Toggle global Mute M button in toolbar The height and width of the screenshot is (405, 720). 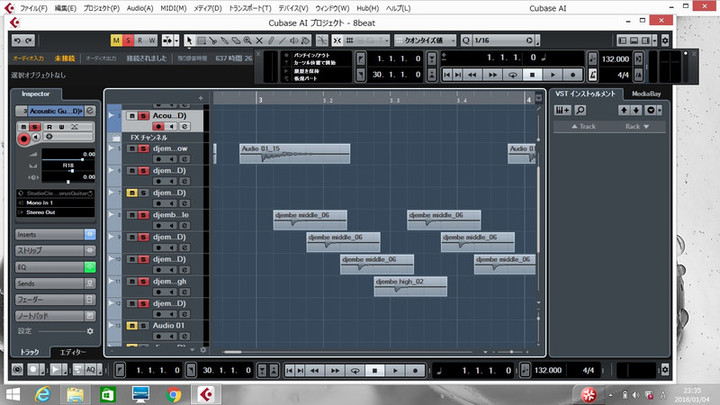click(116, 40)
